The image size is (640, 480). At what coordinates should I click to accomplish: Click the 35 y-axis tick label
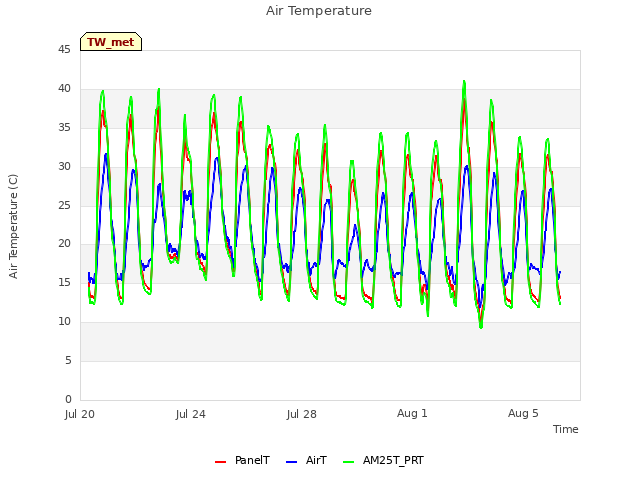[x=64, y=127]
